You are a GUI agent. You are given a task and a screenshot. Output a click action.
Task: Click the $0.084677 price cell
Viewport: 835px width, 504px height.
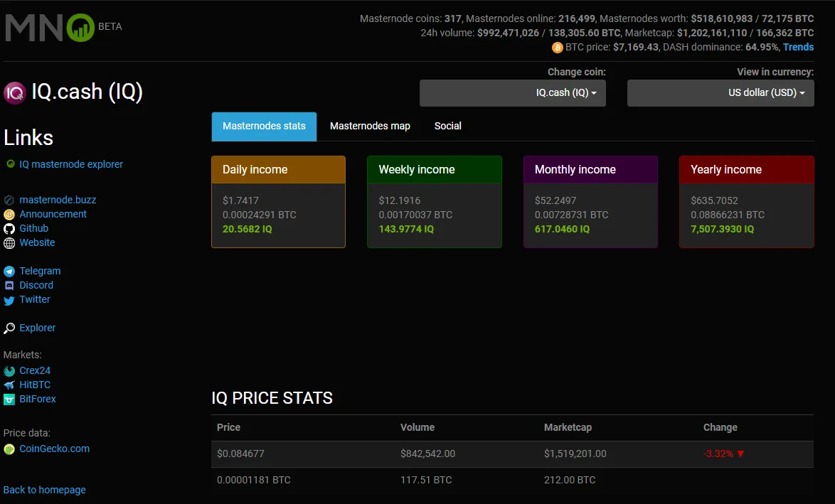[240, 454]
